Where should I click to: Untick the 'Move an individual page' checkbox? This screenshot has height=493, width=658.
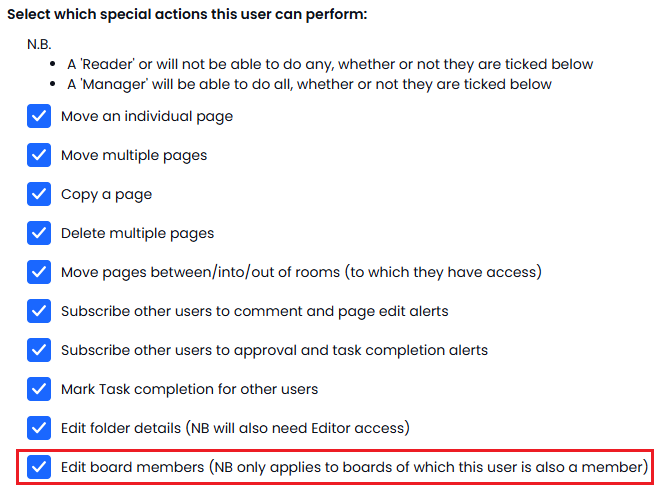point(39,116)
